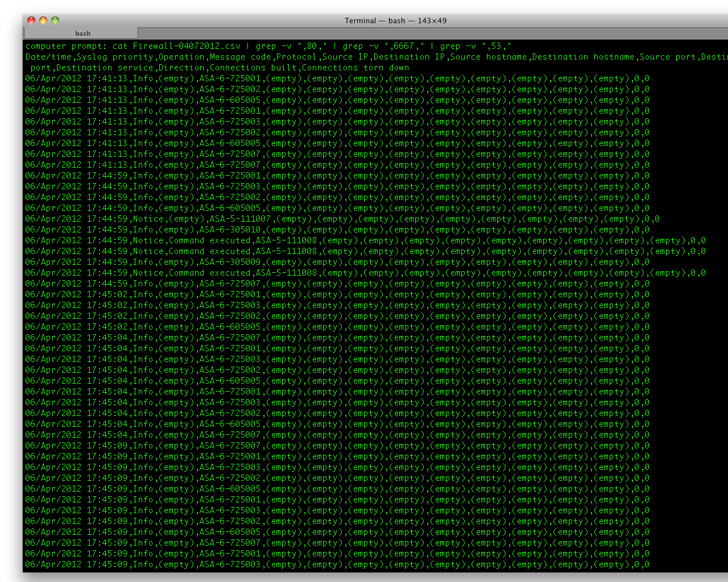Click the 'Operation' header field
The image size is (728, 582).
[181, 57]
